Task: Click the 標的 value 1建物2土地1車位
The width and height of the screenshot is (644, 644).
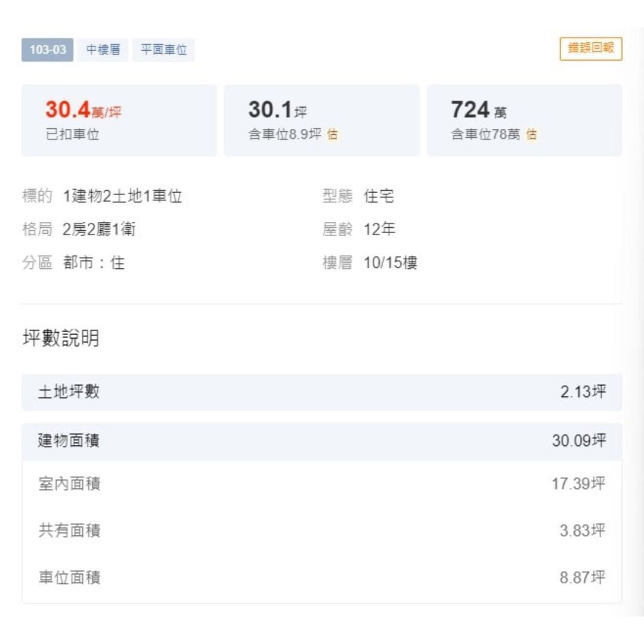Action: tap(122, 196)
